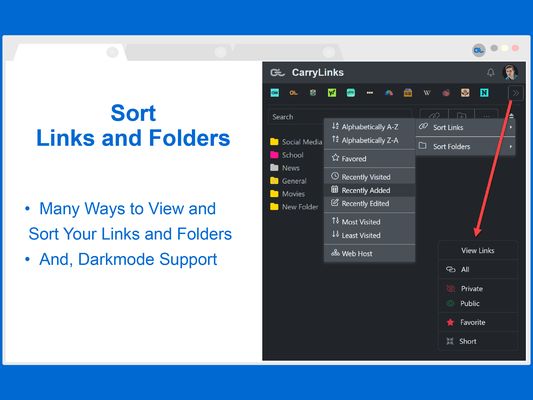Open the teal N bookmark favicon
The width and height of the screenshot is (533, 400).
pos(484,92)
